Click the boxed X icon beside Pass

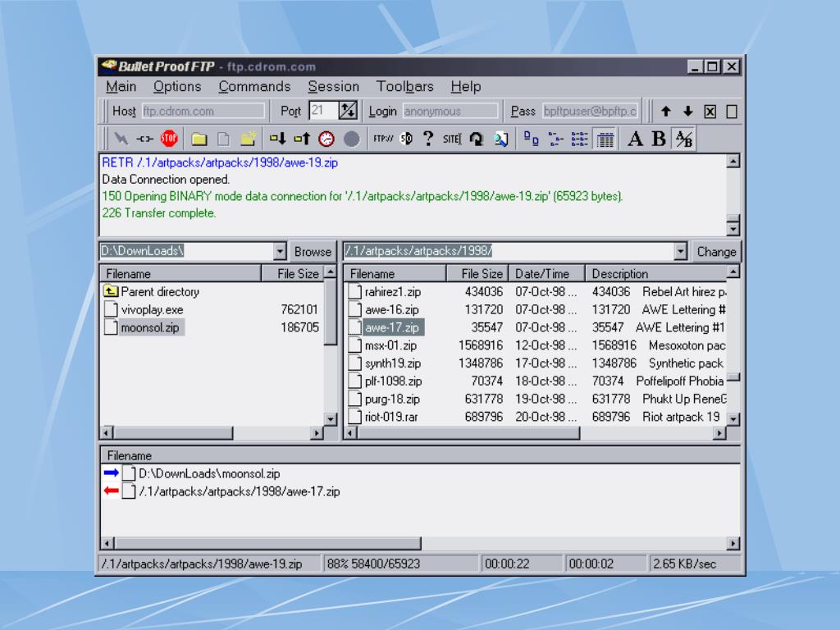pyautogui.click(x=710, y=112)
